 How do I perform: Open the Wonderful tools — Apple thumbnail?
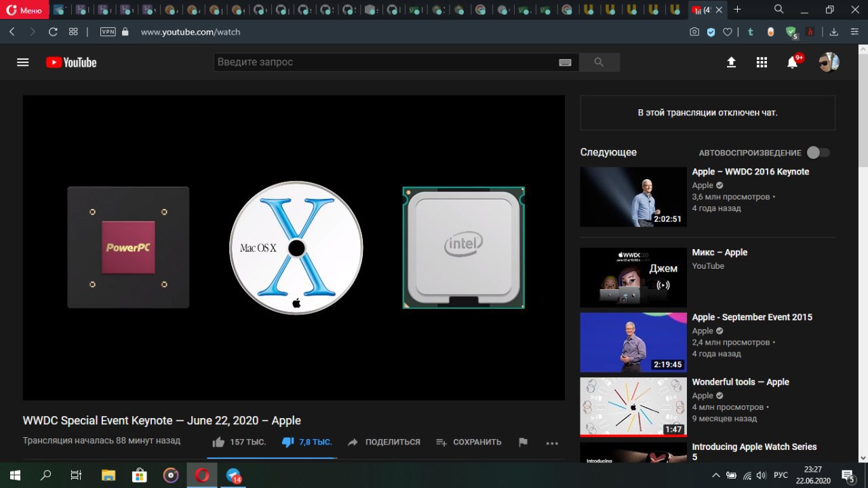633,407
